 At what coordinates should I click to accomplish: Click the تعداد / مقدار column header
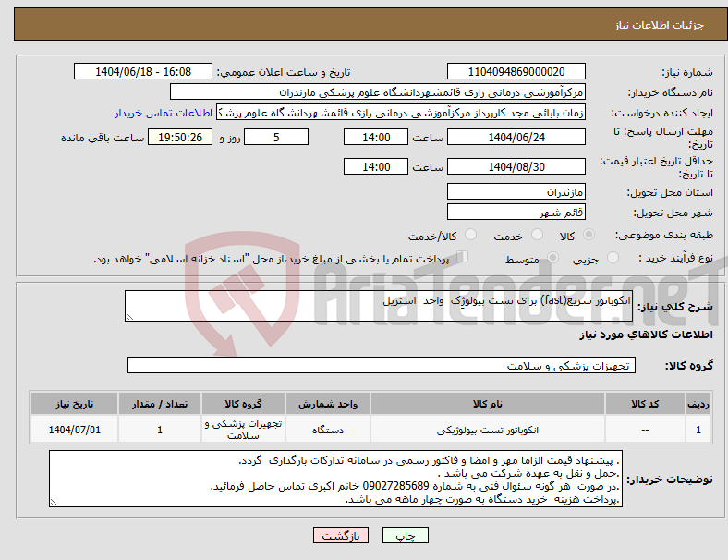(160, 404)
